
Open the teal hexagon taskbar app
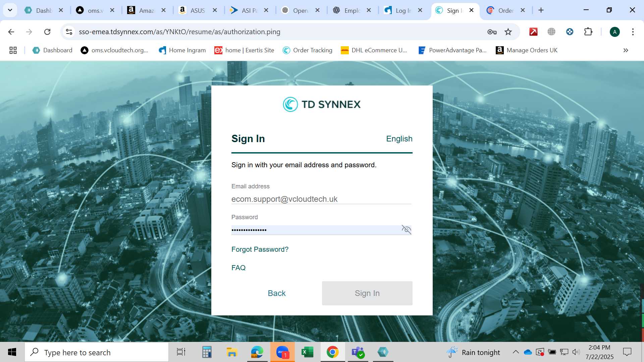(383, 352)
